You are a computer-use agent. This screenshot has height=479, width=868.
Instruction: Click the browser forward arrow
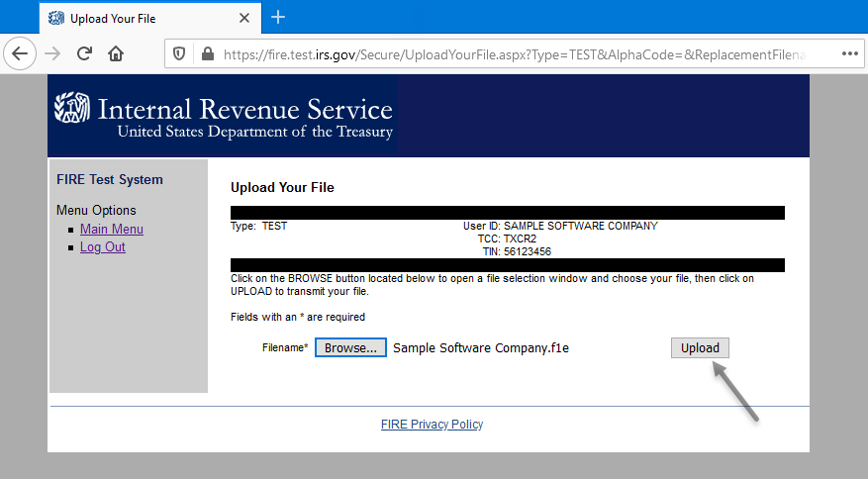54,53
